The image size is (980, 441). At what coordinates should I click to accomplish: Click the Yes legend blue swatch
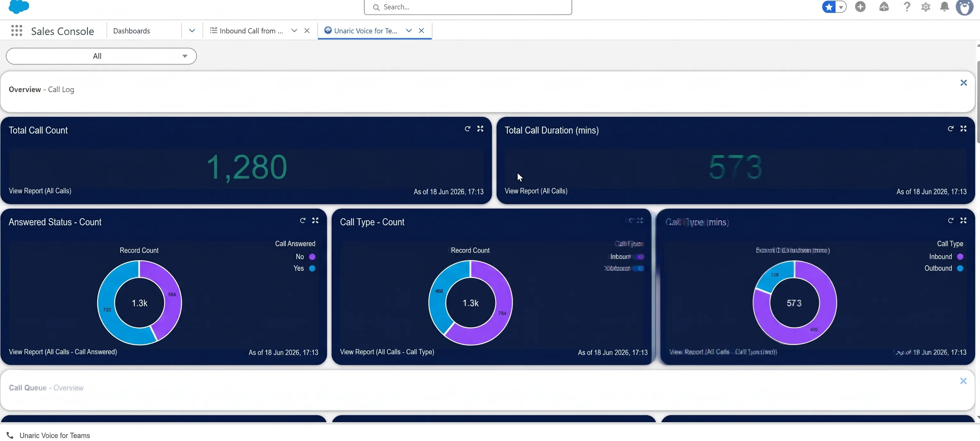(x=312, y=268)
